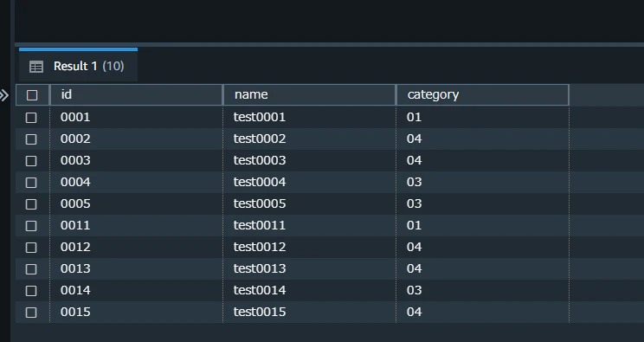644x342 pixels.
Task: Select category value in row 0004
Action: tap(483, 182)
